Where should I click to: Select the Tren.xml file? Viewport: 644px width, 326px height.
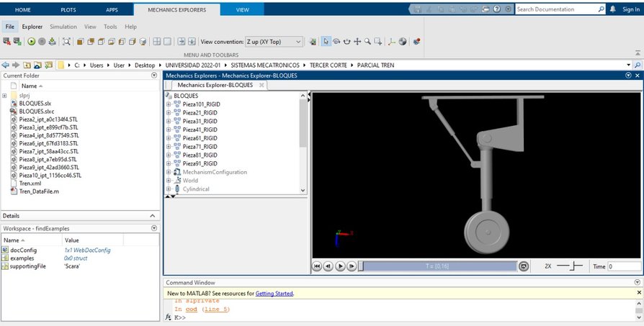point(30,184)
